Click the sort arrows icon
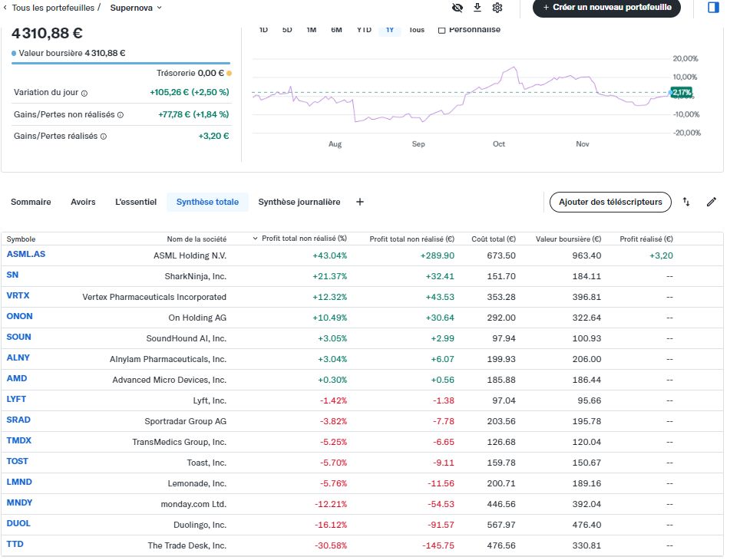730x560 pixels. pyautogui.click(x=687, y=202)
